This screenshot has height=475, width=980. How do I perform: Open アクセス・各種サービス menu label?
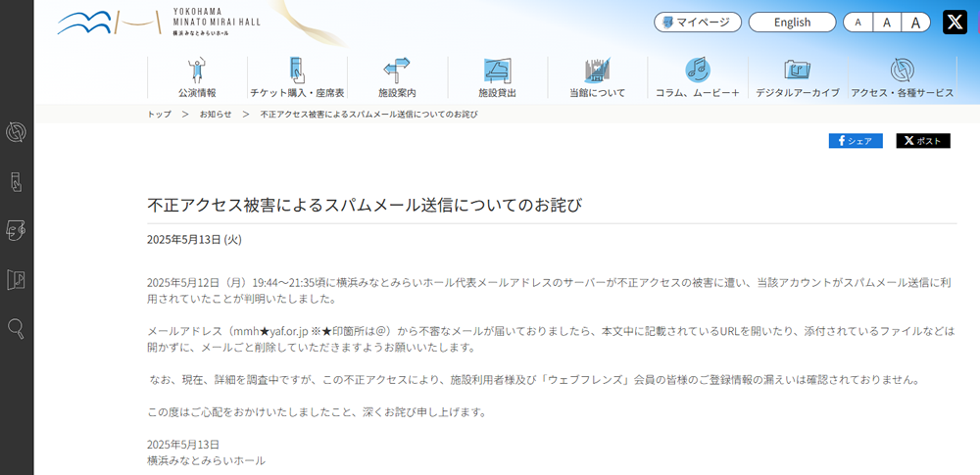click(x=902, y=93)
